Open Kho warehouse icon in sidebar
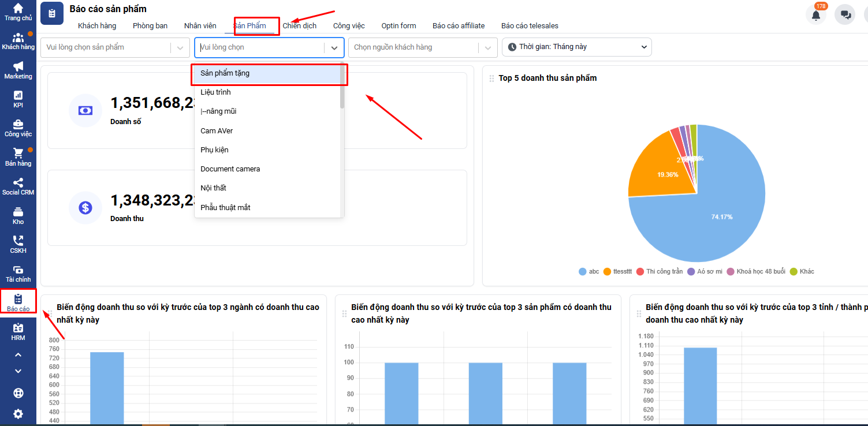The width and height of the screenshot is (868, 426). pos(18,215)
